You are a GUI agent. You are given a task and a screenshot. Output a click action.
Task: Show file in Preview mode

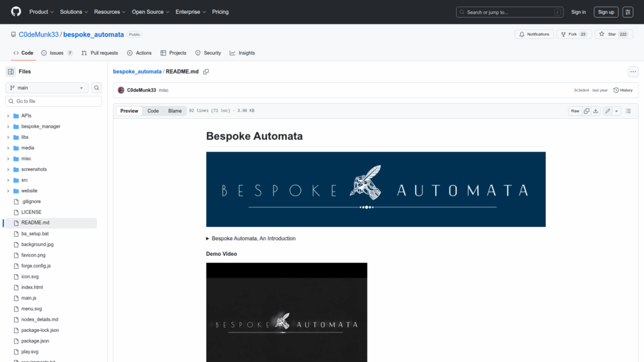point(129,111)
